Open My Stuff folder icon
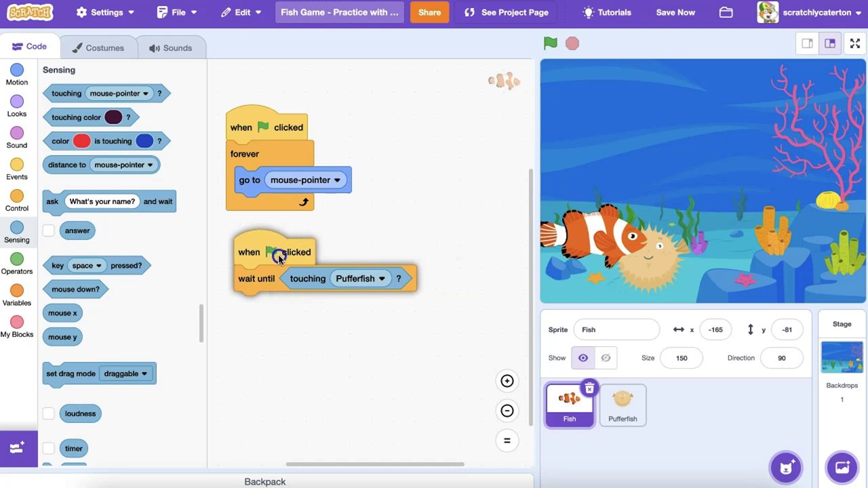 click(726, 12)
